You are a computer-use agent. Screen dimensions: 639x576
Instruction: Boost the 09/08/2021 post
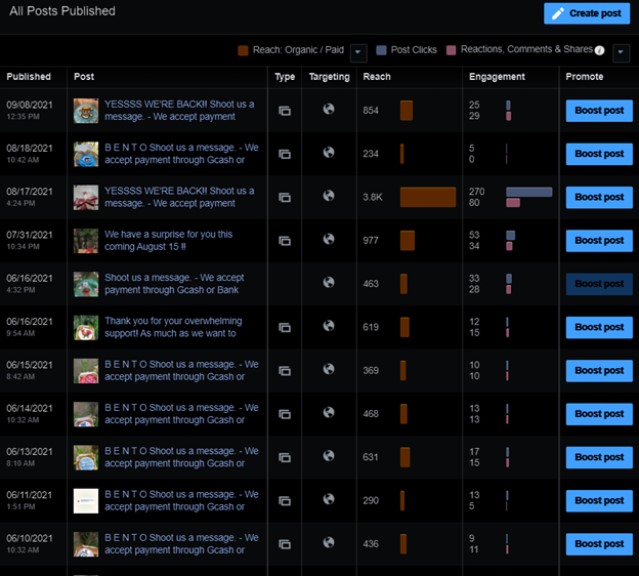pyautogui.click(x=599, y=110)
